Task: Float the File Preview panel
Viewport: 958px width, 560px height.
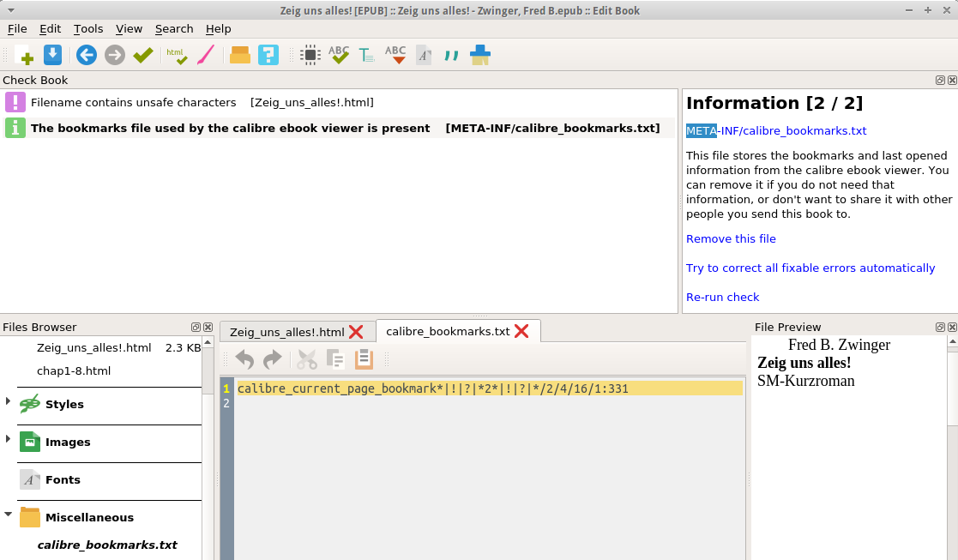Action: coord(940,327)
